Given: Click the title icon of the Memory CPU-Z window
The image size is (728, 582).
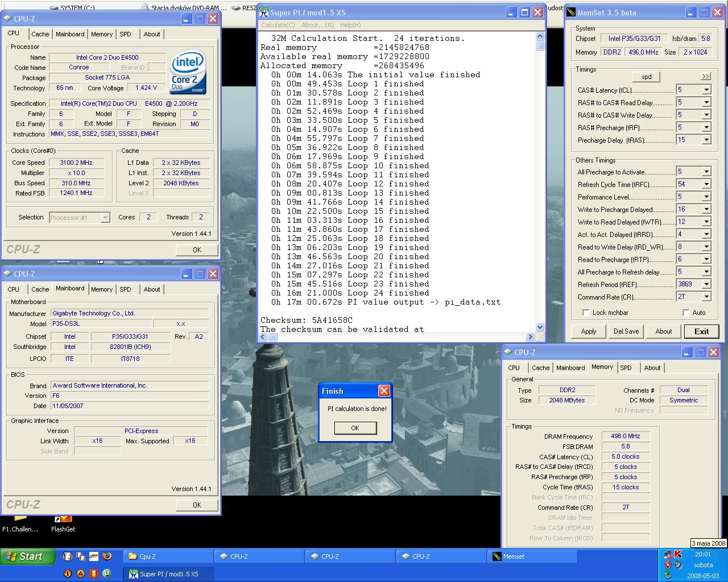Looking at the screenshot, I should pos(508,352).
